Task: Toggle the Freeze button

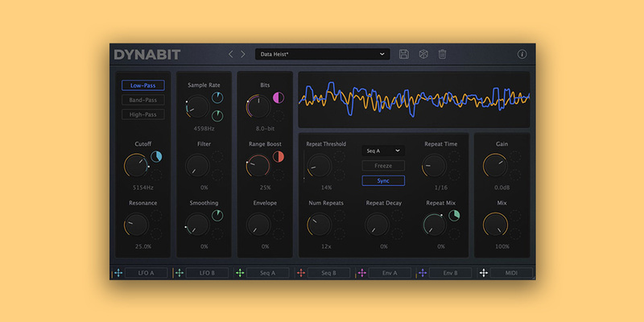Action: (383, 166)
